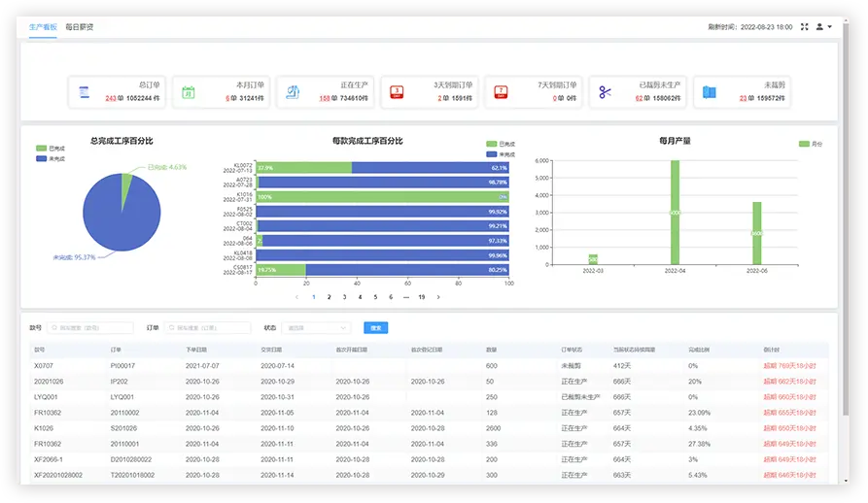Click the 总订单 document icon

coord(85,92)
